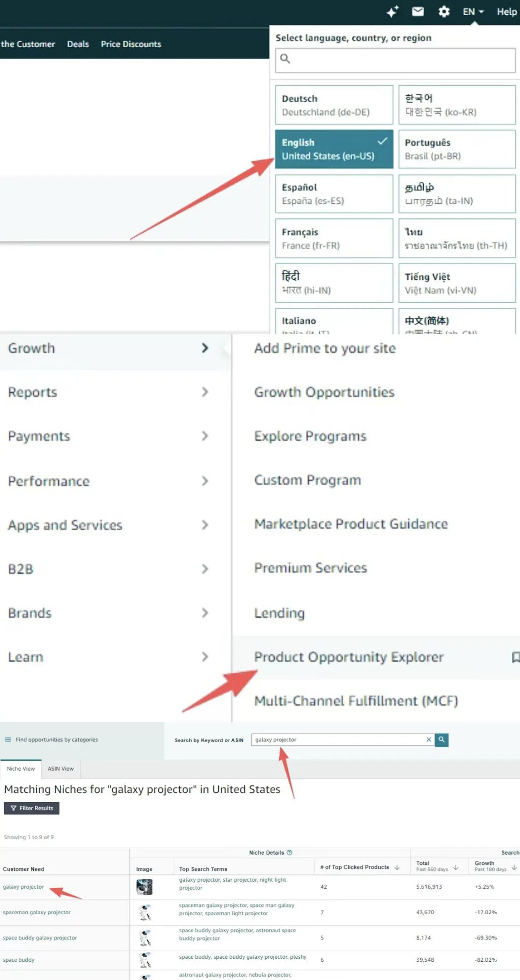The width and height of the screenshot is (520, 980).
Task: Click the bookmark icon beside Product Opportunity Explorer
Action: point(515,657)
